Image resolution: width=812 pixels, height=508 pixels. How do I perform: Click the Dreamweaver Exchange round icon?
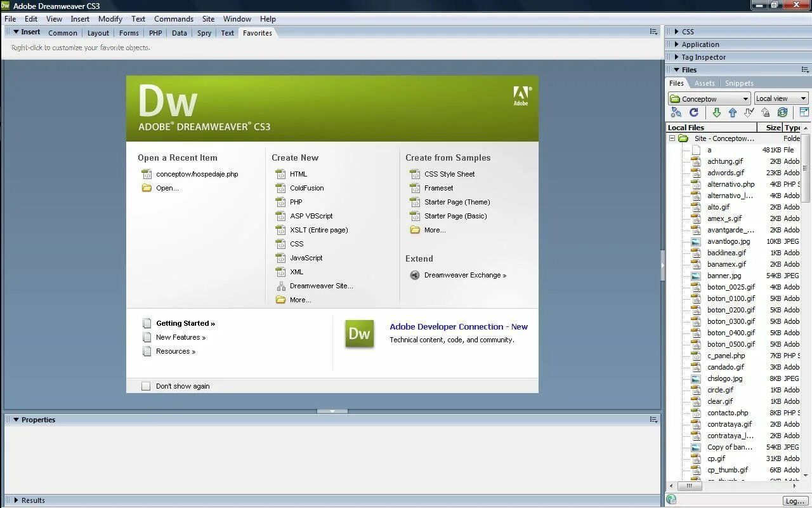(x=415, y=275)
